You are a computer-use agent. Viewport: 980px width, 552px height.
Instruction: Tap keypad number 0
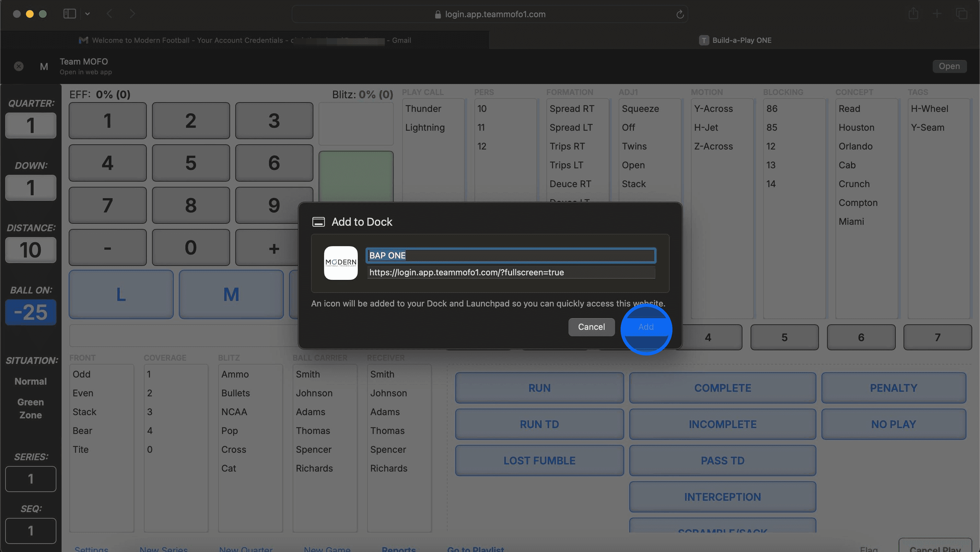(191, 247)
